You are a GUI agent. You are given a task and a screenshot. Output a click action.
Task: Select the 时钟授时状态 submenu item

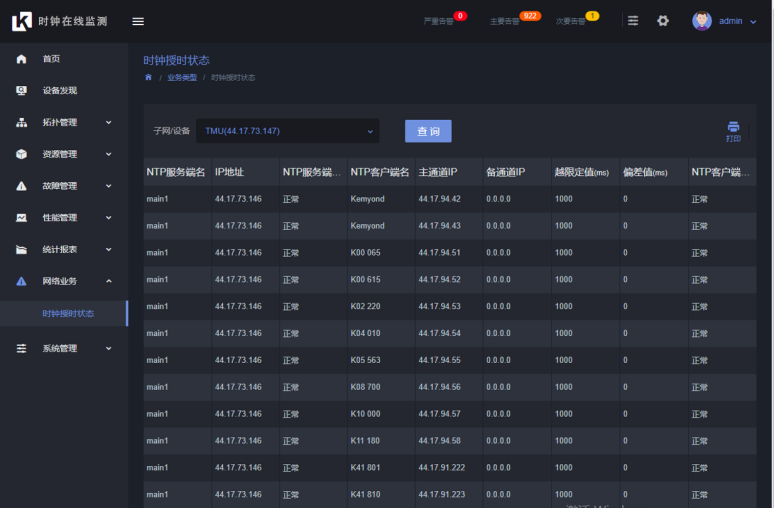pos(68,313)
